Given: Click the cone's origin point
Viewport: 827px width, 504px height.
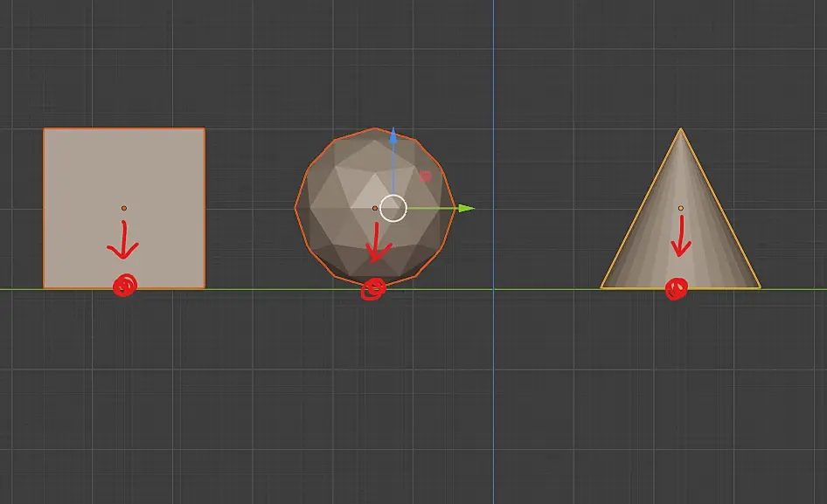Looking at the screenshot, I should pos(680,208).
